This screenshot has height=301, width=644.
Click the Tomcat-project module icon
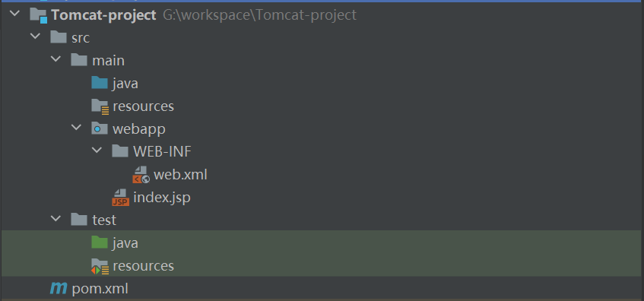coord(38,16)
